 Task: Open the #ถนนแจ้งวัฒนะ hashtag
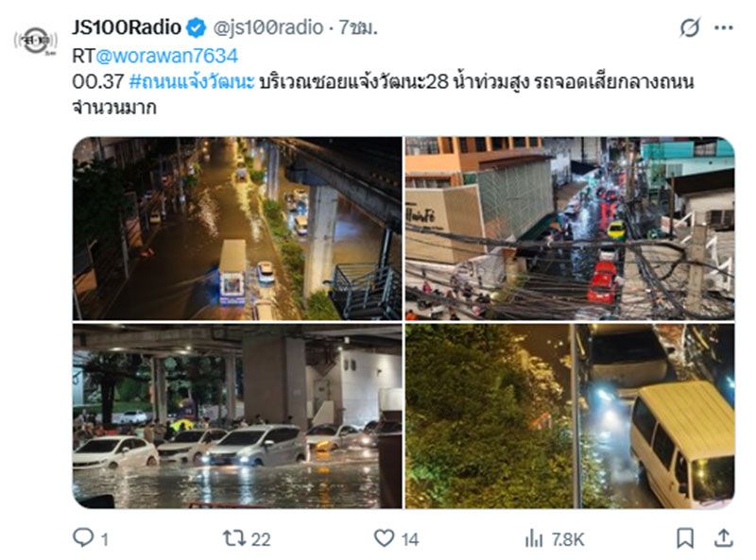coord(192,81)
